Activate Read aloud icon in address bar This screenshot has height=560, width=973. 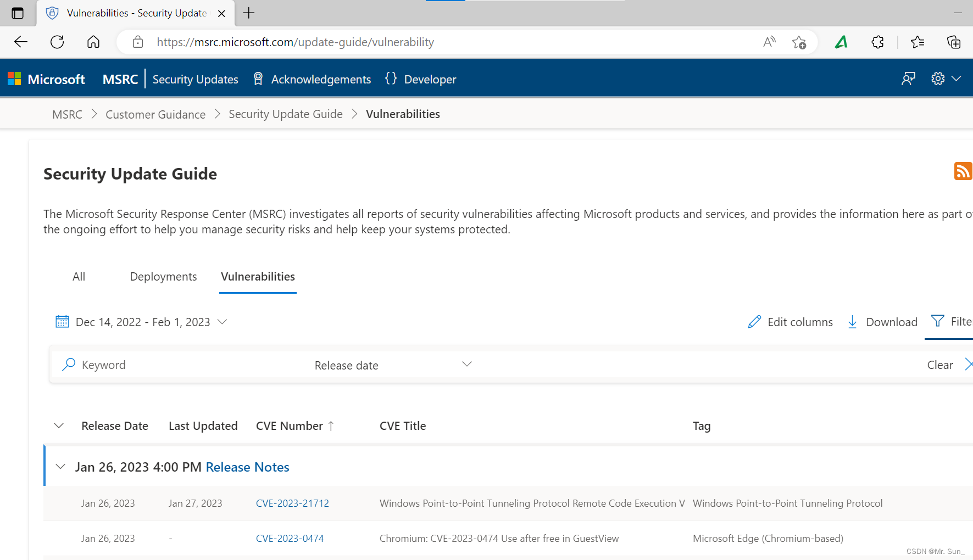769,42
